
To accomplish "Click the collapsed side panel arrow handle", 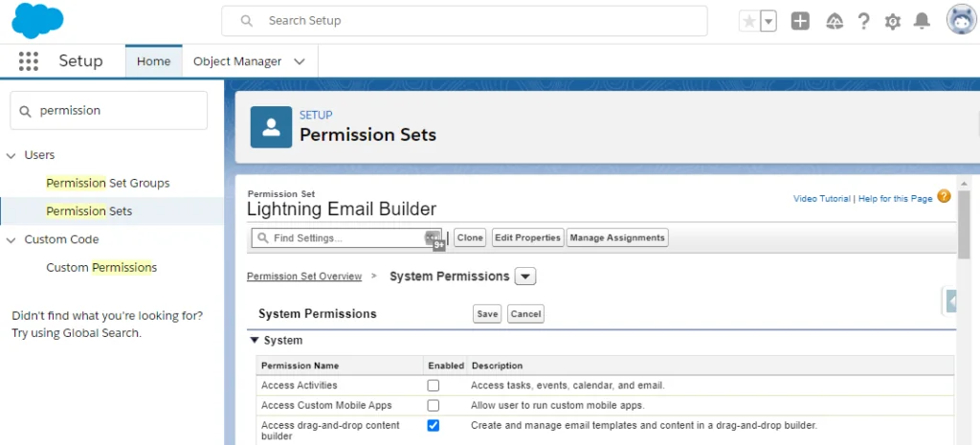I will coord(951,301).
